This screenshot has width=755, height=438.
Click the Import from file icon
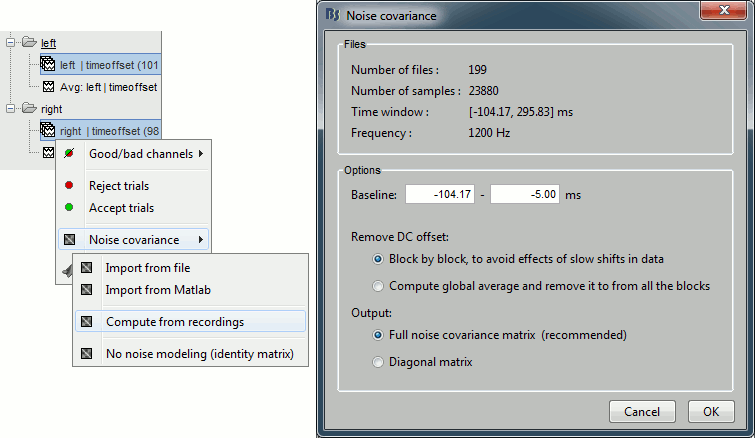(x=86, y=268)
